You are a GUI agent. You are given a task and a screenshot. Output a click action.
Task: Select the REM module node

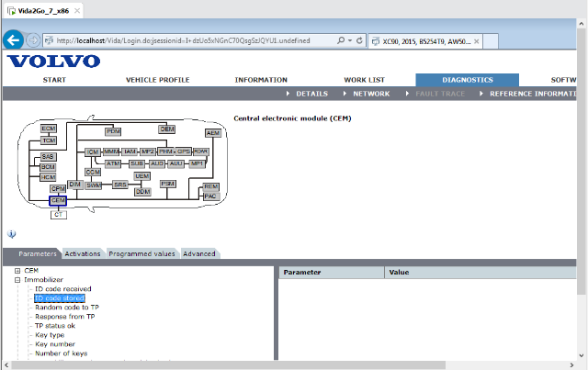tap(210, 186)
